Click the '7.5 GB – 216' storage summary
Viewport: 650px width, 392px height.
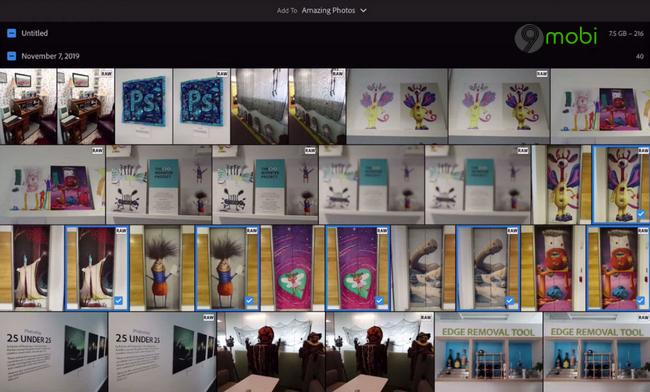626,34
